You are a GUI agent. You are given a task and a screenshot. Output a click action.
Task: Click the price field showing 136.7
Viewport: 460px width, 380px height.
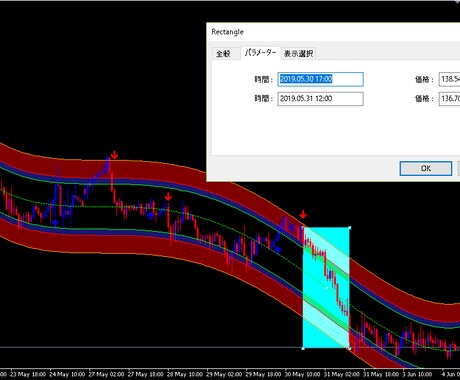point(449,99)
